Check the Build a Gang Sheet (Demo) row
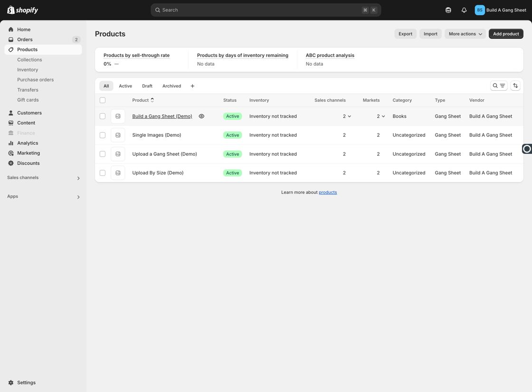Viewport: 532px width, 392px height. (x=103, y=116)
